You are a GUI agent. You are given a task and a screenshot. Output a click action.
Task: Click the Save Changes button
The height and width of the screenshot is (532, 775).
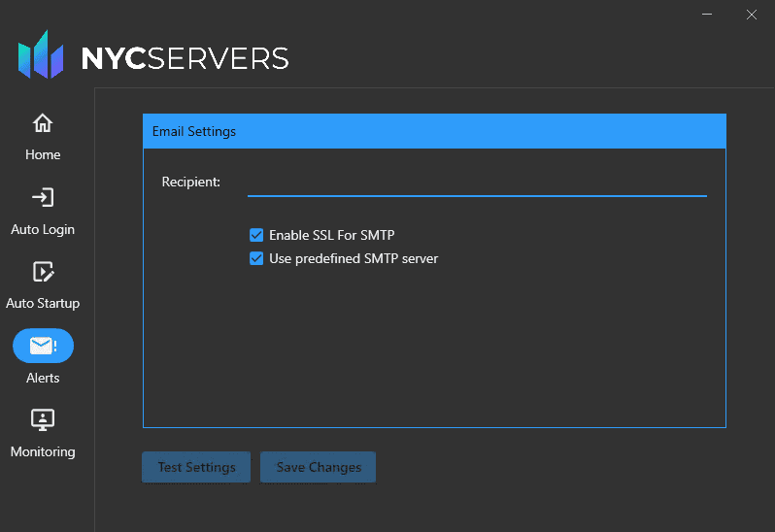319,467
